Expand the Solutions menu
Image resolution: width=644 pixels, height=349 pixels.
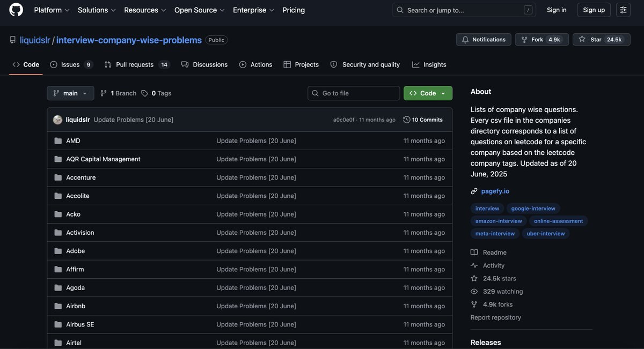(97, 10)
